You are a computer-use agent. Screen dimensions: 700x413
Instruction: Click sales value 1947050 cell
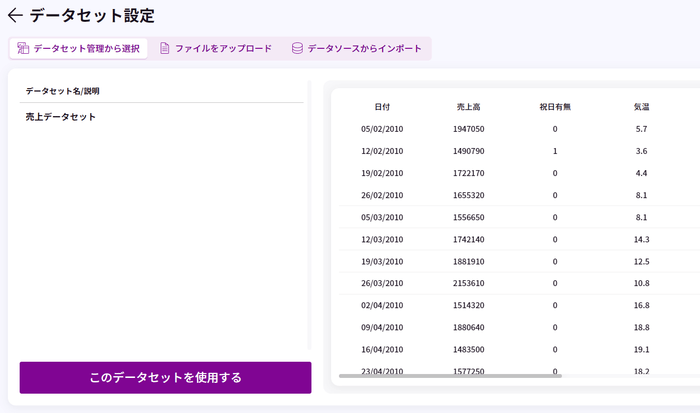point(468,129)
